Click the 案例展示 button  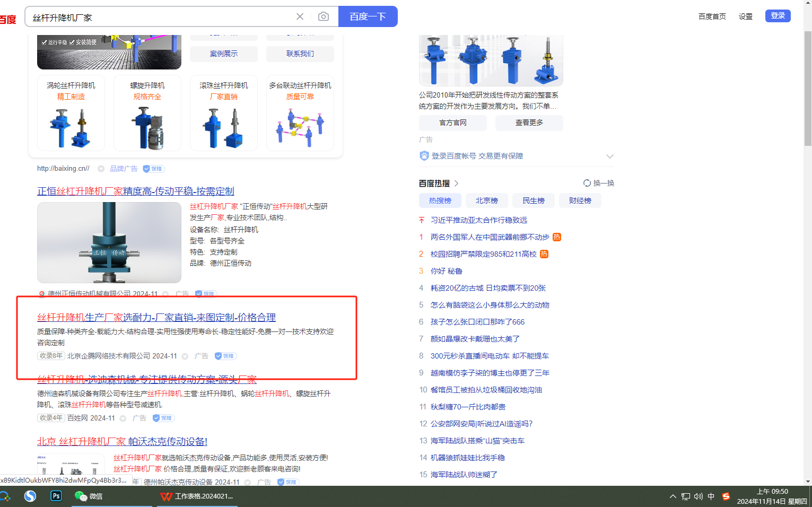pos(224,54)
